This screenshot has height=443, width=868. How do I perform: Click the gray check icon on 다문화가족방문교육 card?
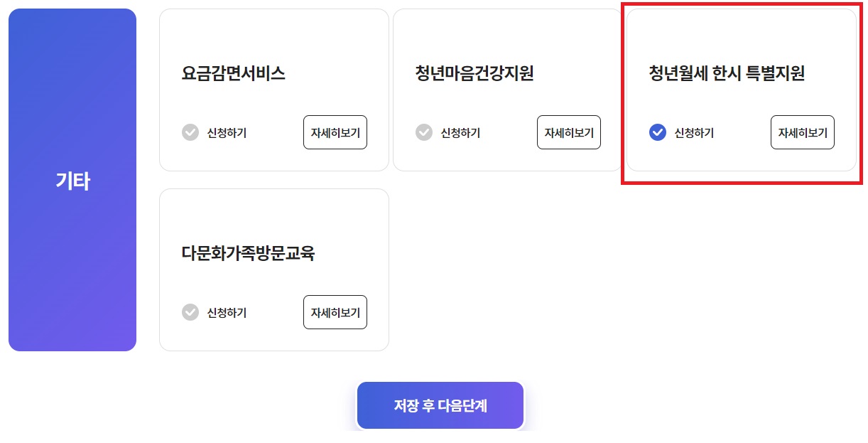pos(190,312)
